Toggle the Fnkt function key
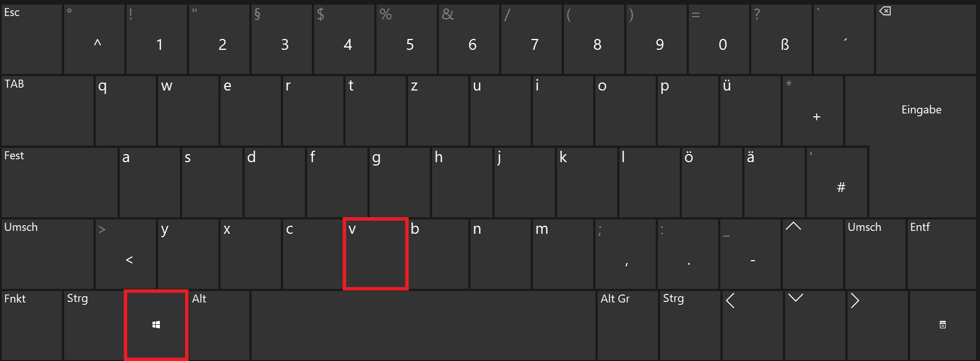Image resolution: width=980 pixels, height=361 pixels. coord(32,325)
